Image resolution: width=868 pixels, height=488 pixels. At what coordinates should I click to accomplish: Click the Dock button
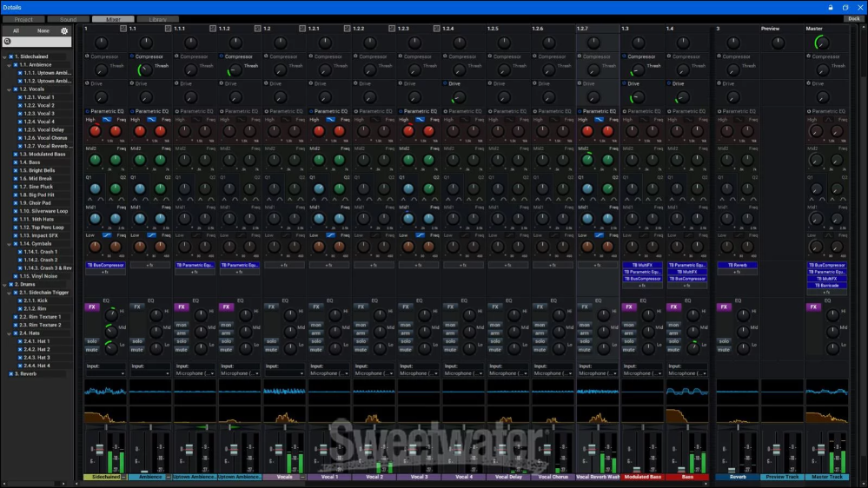(x=854, y=19)
